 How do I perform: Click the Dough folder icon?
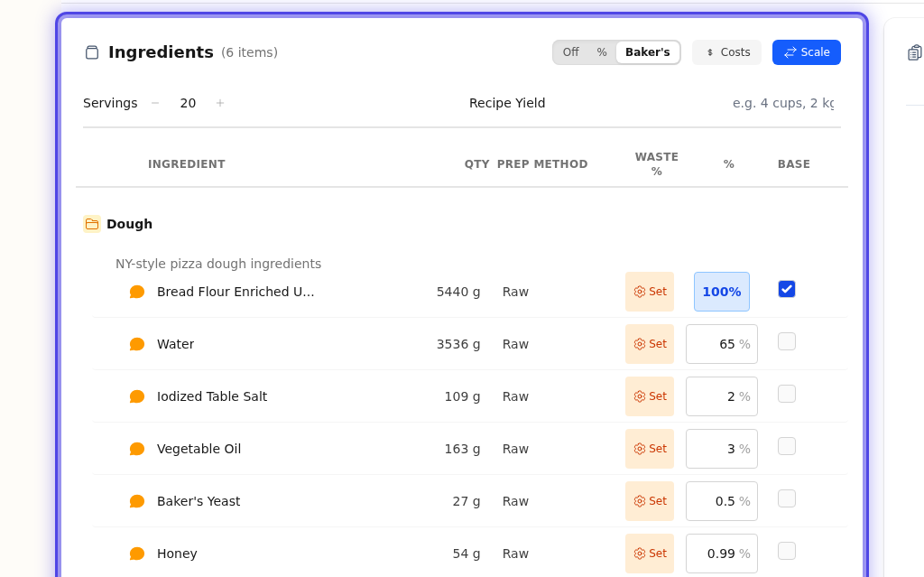(92, 224)
